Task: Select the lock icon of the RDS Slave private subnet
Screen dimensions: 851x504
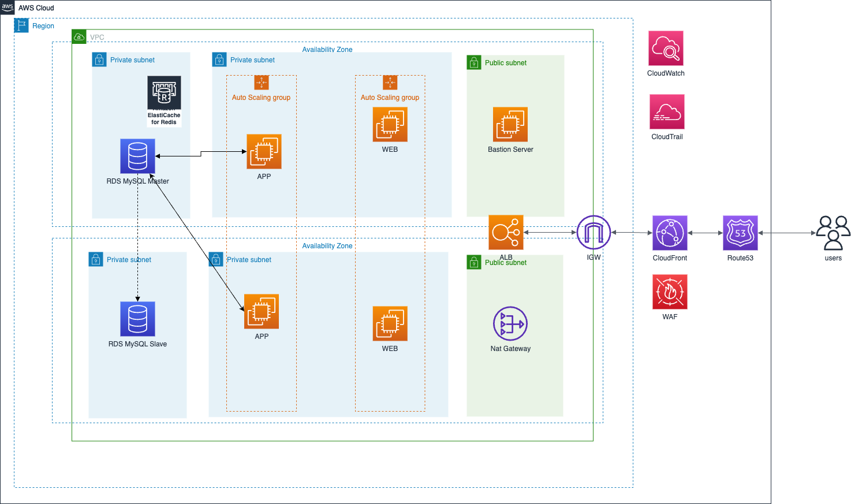Action: pyautogui.click(x=96, y=259)
